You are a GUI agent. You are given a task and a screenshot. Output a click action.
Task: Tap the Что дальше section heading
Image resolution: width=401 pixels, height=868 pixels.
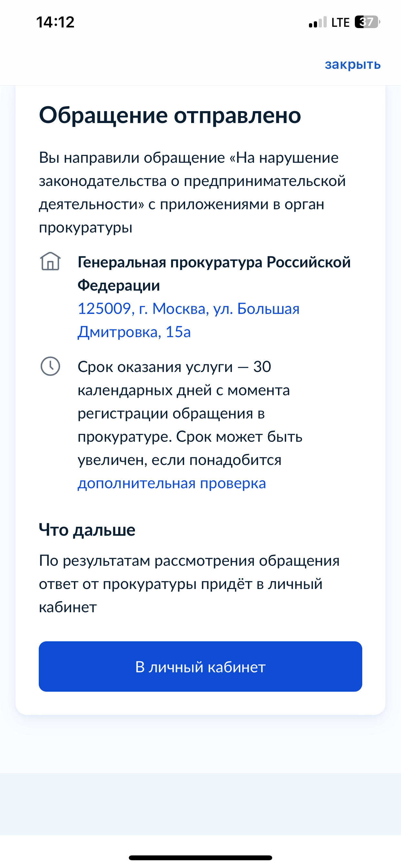tap(87, 530)
